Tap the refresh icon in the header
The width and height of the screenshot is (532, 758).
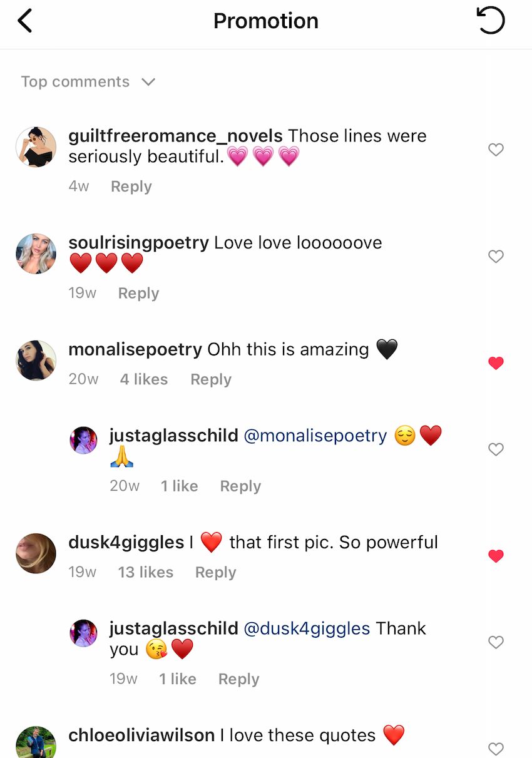coord(490,22)
